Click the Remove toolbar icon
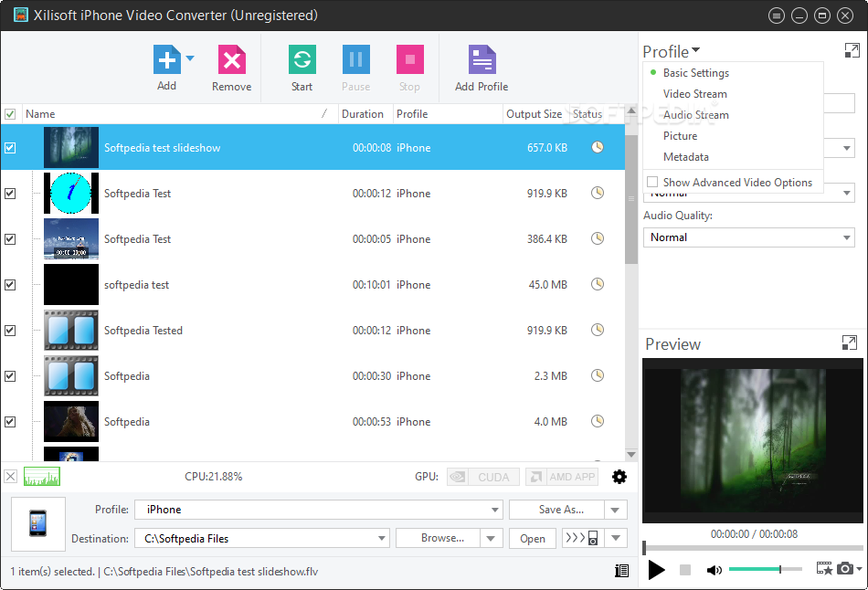 point(231,59)
